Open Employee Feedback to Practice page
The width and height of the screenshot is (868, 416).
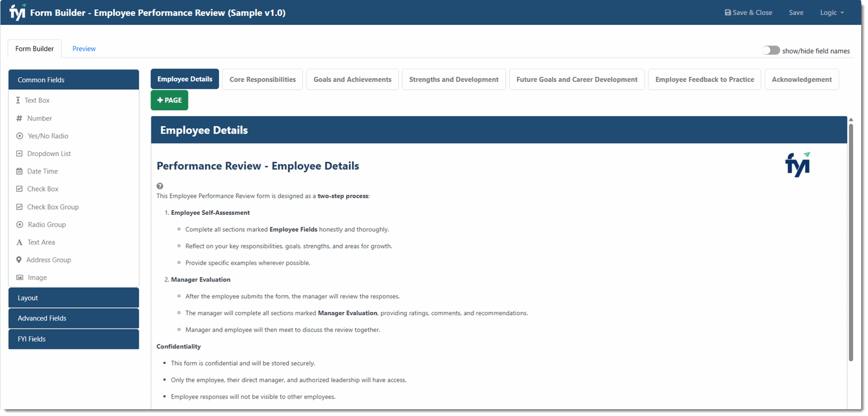pyautogui.click(x=704, y=79)
